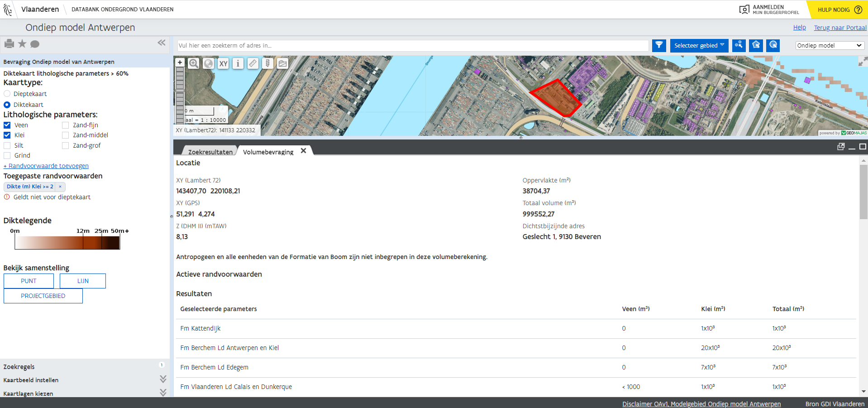This screenshot has height=408, width=868.
Task: Close the Volumebevraging tab
Action: point(304,151)
